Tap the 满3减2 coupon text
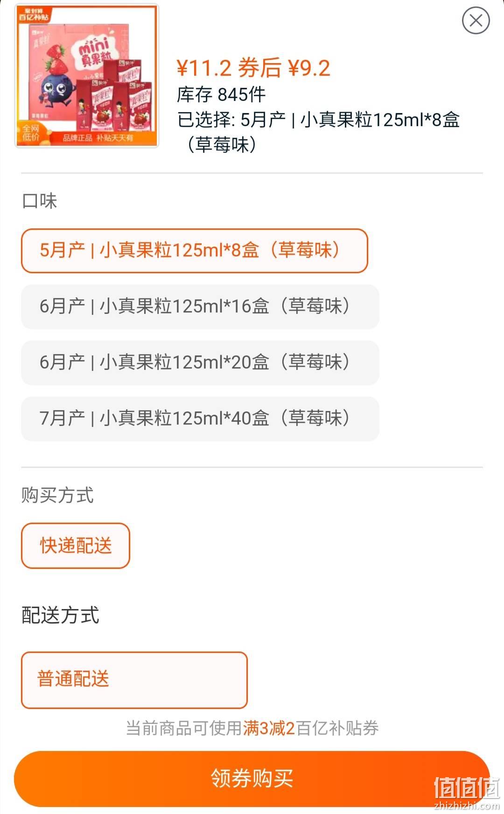 point(269,728)
